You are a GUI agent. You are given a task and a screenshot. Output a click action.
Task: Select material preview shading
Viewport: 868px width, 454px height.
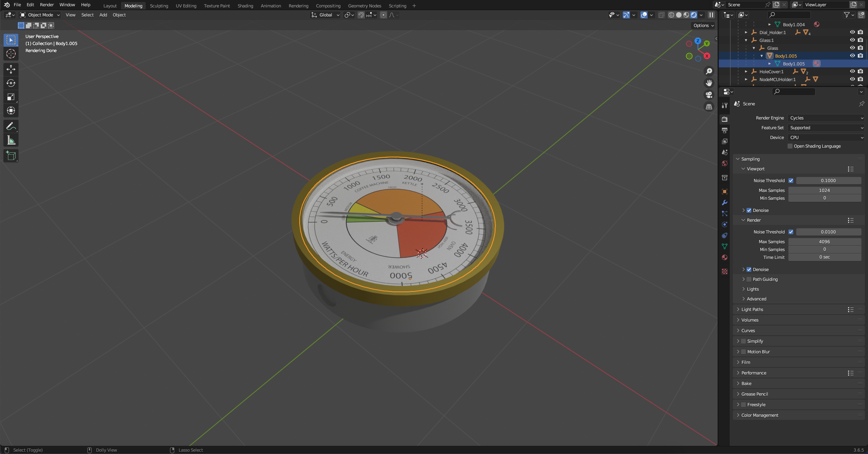click(686, 15)
